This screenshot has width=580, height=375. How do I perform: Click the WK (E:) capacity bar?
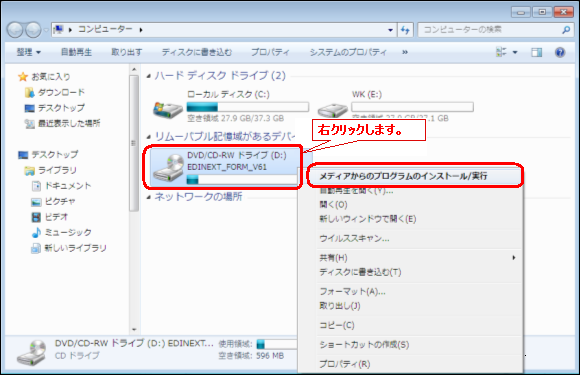[x=412, y=107]
